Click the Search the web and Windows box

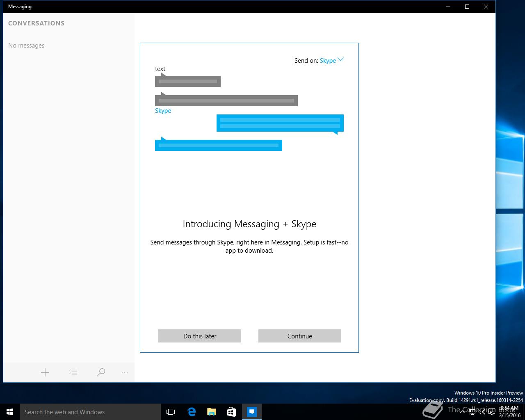90,412
